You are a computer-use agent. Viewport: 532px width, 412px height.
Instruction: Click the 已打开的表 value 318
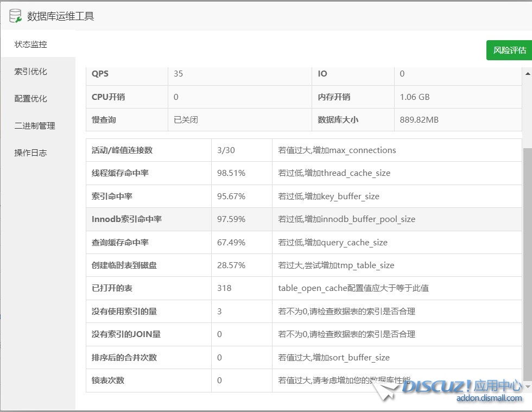(224, 288)
